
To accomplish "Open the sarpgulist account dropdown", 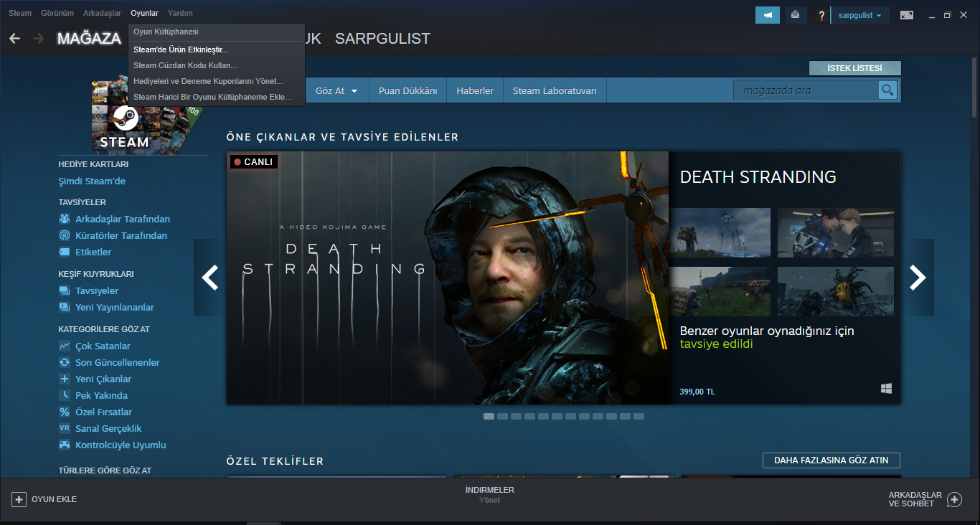I will (859, 15).
